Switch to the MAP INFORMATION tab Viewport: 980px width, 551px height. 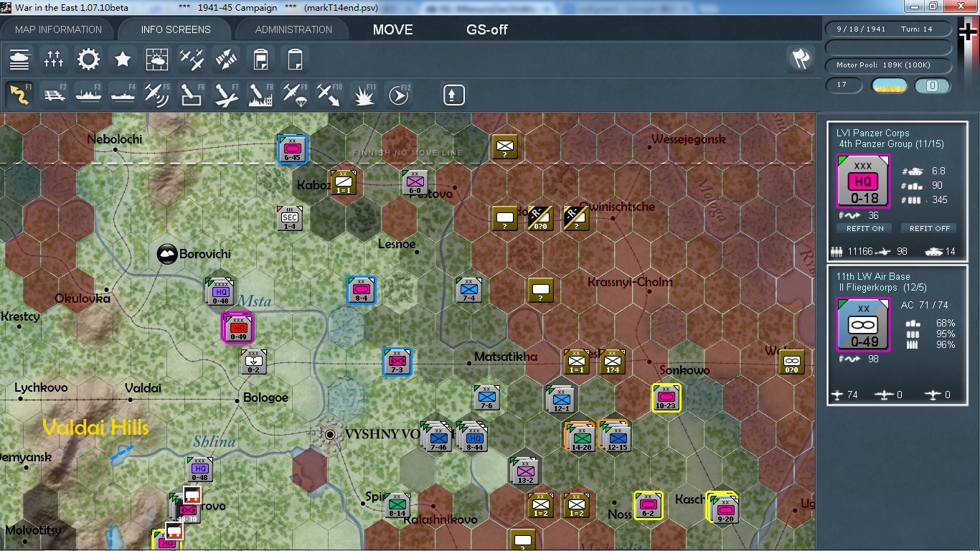(59, 29)
